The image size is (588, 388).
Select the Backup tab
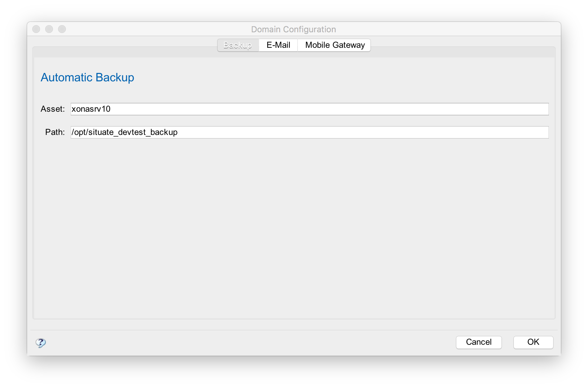pos(238,45)
